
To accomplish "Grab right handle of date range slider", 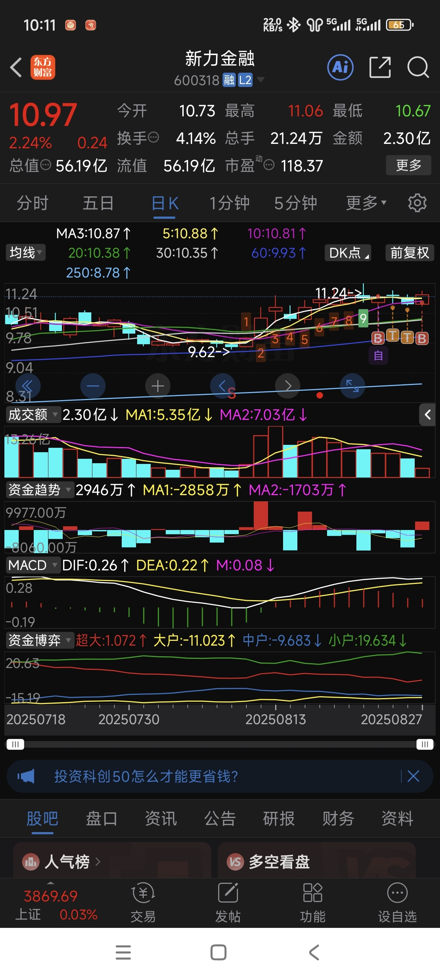I will pyautogui.click(x=425, y=744).
